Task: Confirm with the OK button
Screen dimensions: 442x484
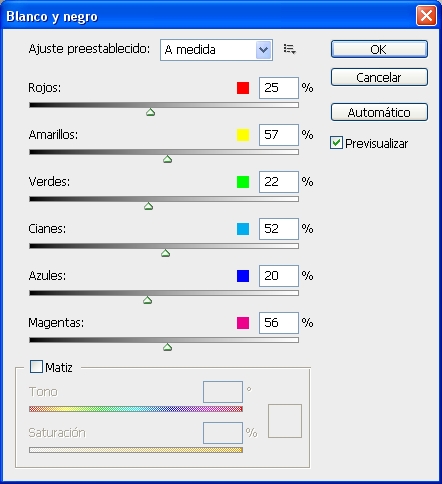Action: point(379,49)
